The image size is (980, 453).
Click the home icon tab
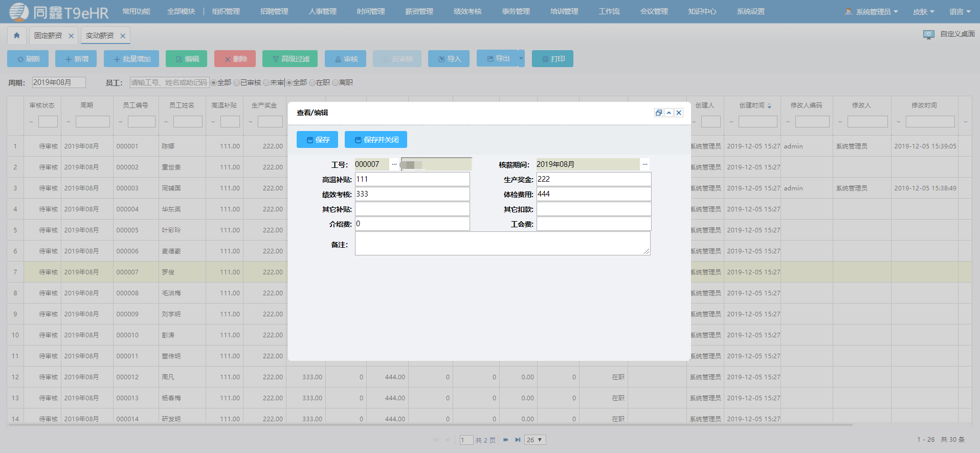[x=17, y=35]
